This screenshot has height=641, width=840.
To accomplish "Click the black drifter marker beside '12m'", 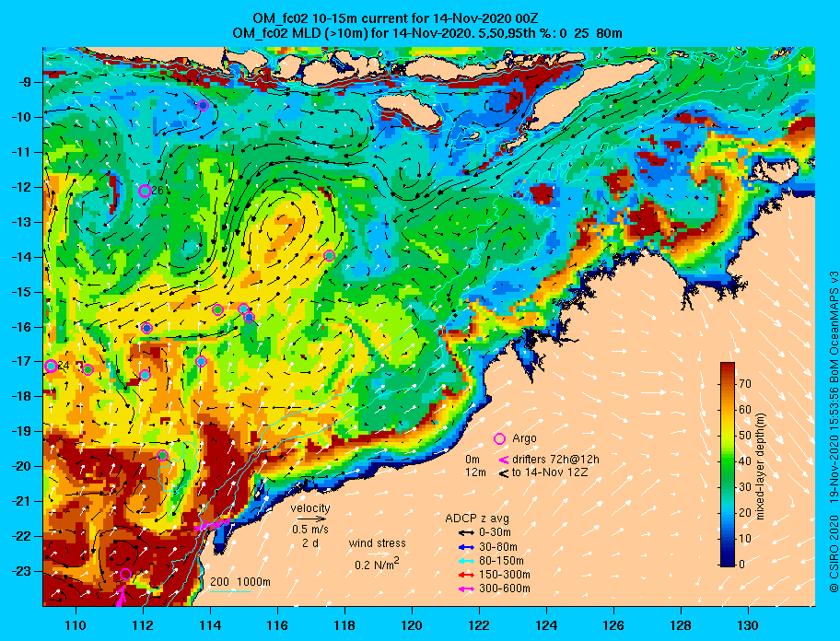I will tap(504, 473).
